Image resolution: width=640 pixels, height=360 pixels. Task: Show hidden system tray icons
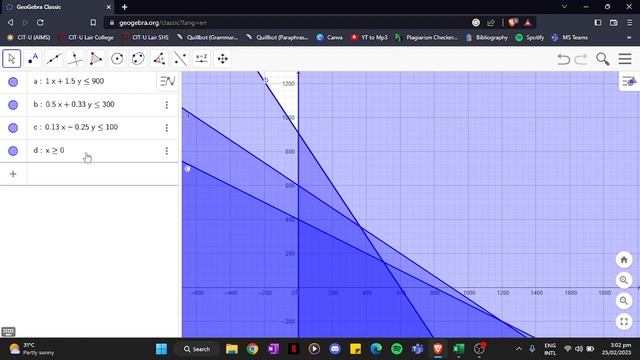pyautogui.click(x=519, y=349)
